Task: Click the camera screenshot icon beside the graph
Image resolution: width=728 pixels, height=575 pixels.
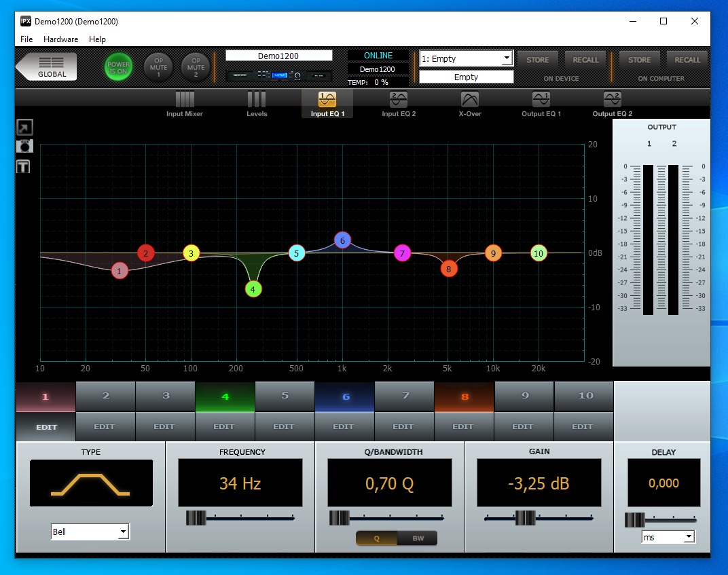Action: [x=23, y=145]
